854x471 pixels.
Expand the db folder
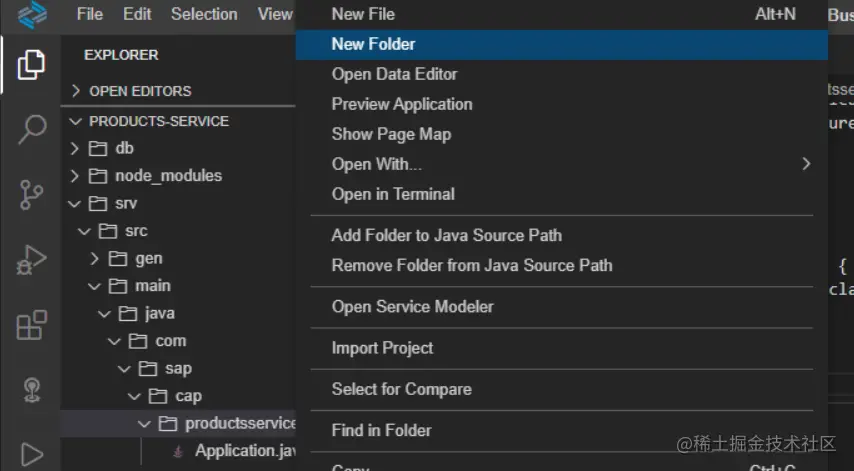click(74, 148)
